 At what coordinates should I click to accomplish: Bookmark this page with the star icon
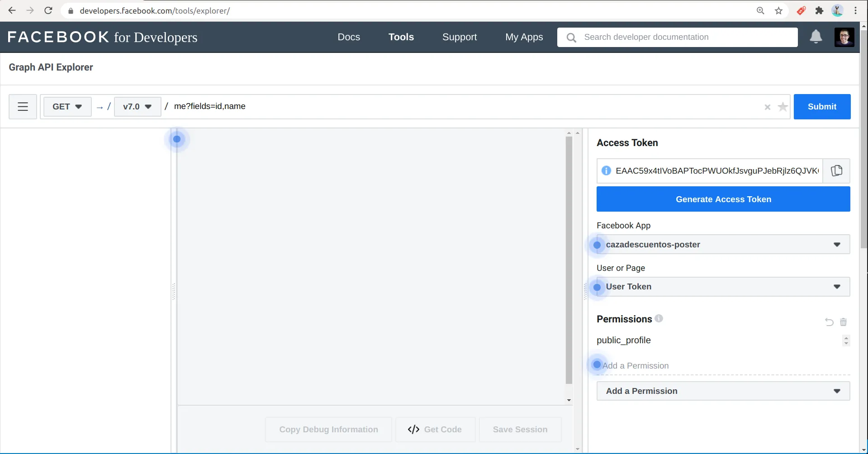pos(778,10)
